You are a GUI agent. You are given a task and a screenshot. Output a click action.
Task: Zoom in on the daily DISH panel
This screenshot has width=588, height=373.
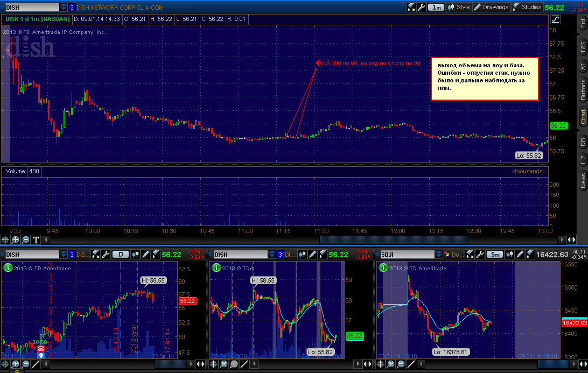(16, 364)
